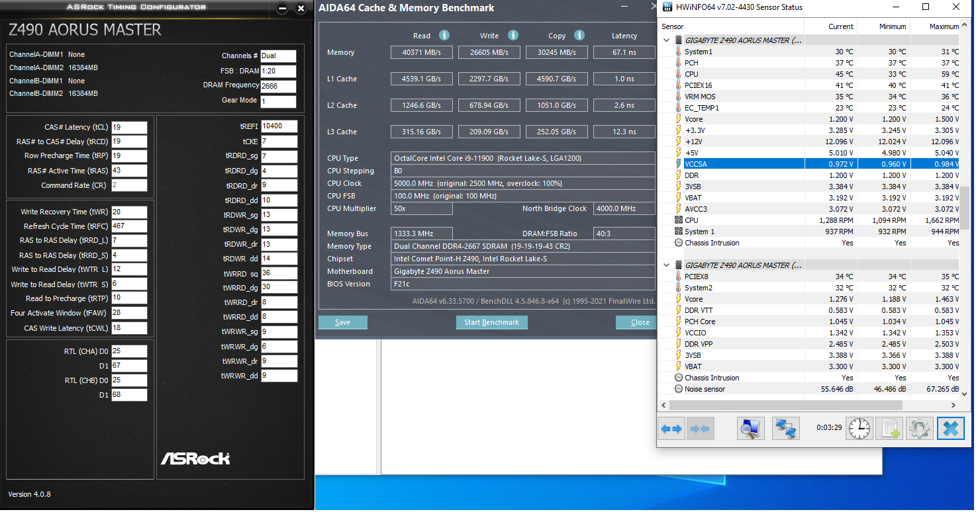Open the monitor-with-magnifier icon in HWiNFO
Image resolution: width=980 pixels, height=516 pixels.
[x=751, y=428]
